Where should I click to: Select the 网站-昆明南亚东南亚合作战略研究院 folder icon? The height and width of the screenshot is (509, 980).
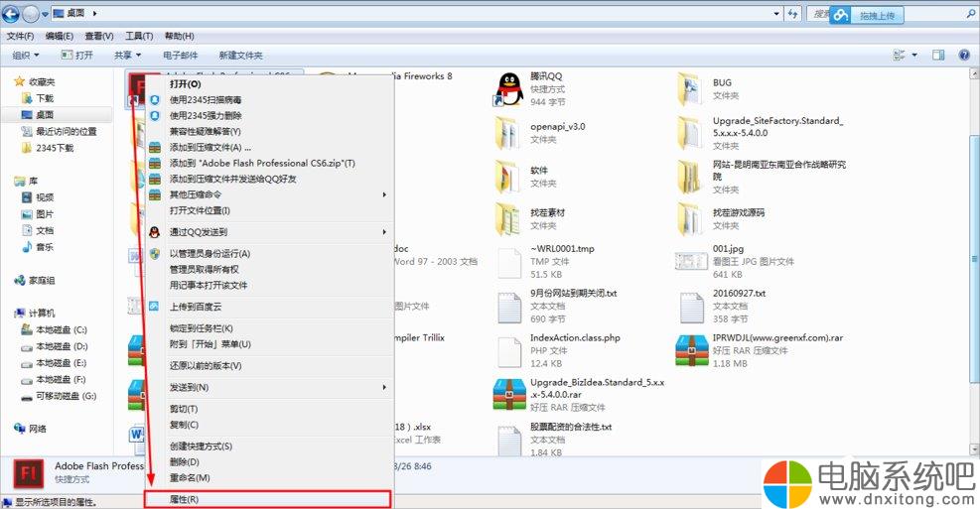(690, 177)
